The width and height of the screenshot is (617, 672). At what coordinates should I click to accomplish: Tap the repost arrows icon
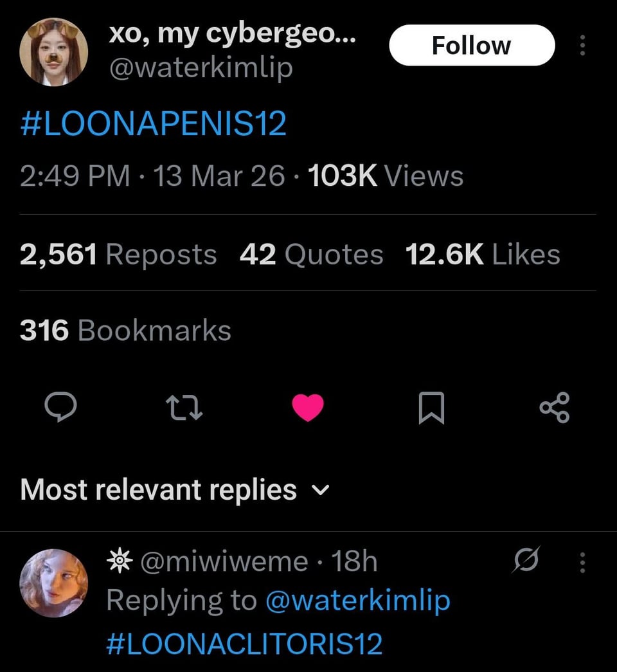tap(184, 408)
